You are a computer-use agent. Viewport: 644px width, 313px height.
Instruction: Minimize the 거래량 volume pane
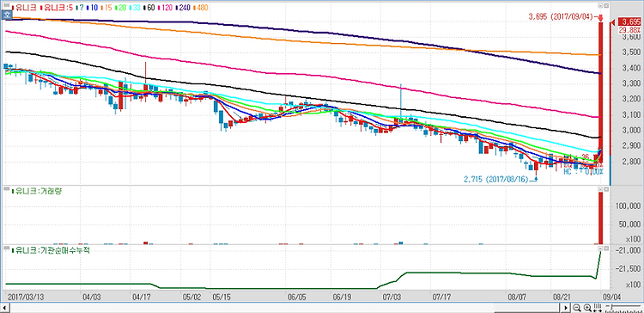click(x=601, y=189)
